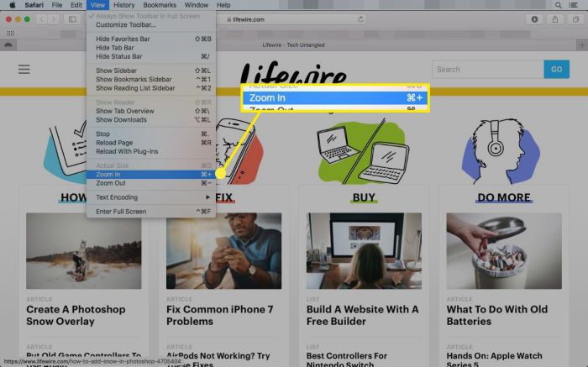Open the Window menu
This screenshot has height=367, width=588.
[197, 5]
